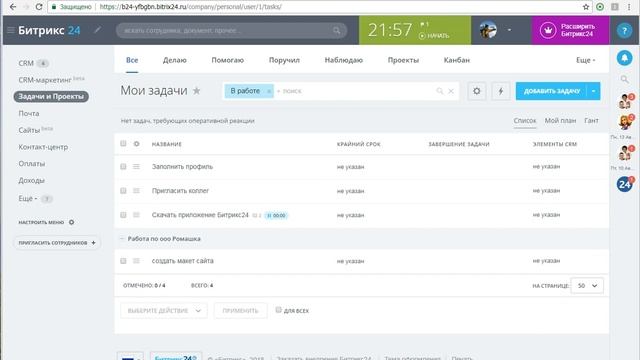Click the pencil edit icon beside the logo
This screenshot has width=640, height=360.
point(97,30)
